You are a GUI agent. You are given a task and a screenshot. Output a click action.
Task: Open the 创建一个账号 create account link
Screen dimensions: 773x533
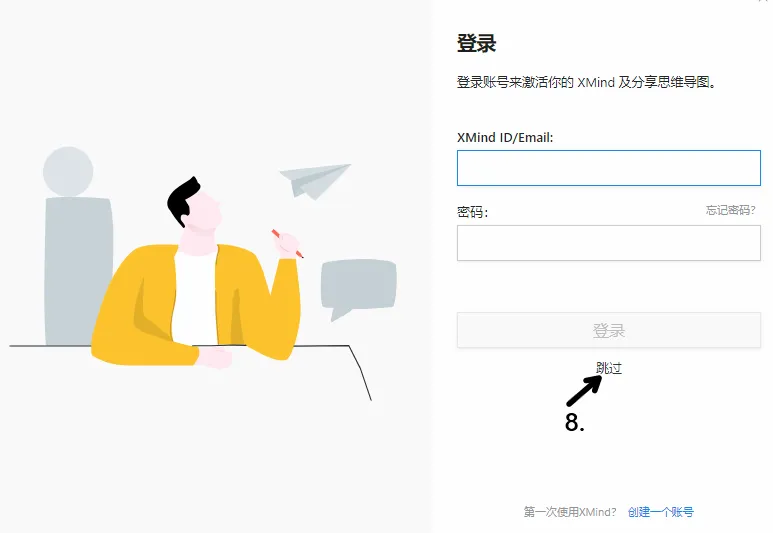(x=661, y=512)
